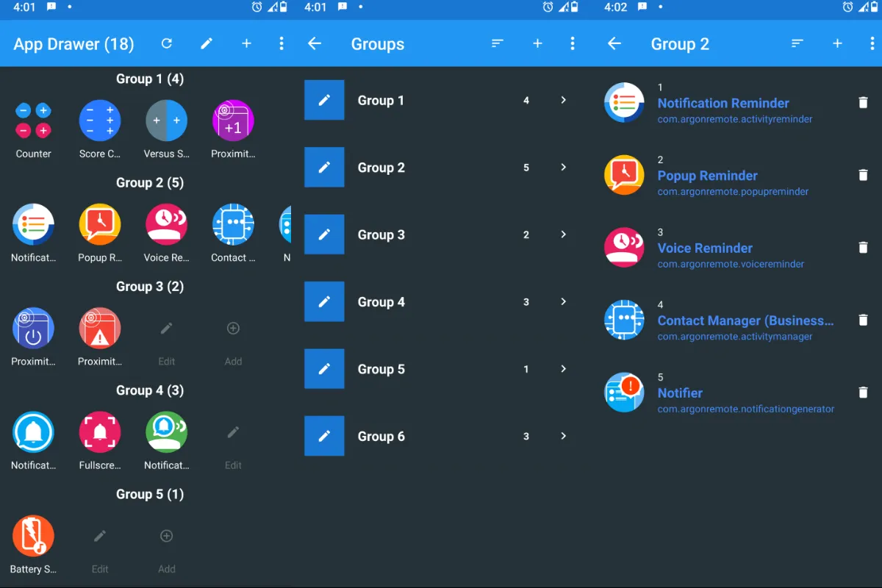This screenshot has height=588, width=882.
Task: Open Voice Reminder in App Drawer
Action: click(166, 225)
